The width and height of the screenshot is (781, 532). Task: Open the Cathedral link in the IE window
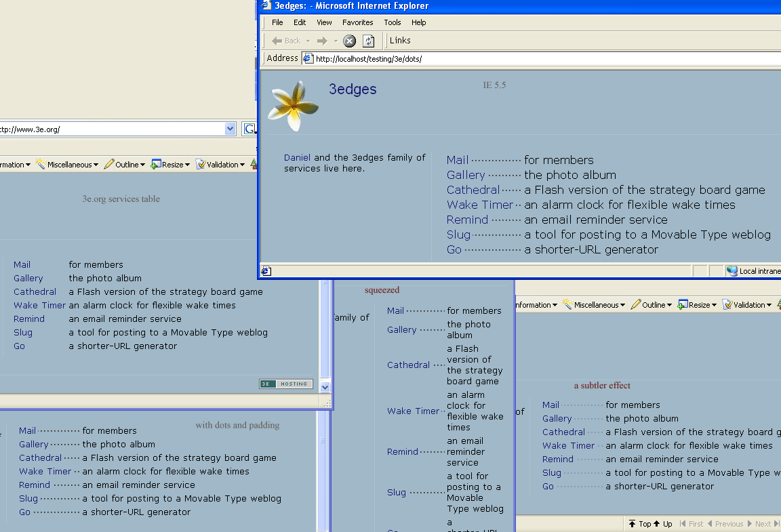[x=473, y=190]
